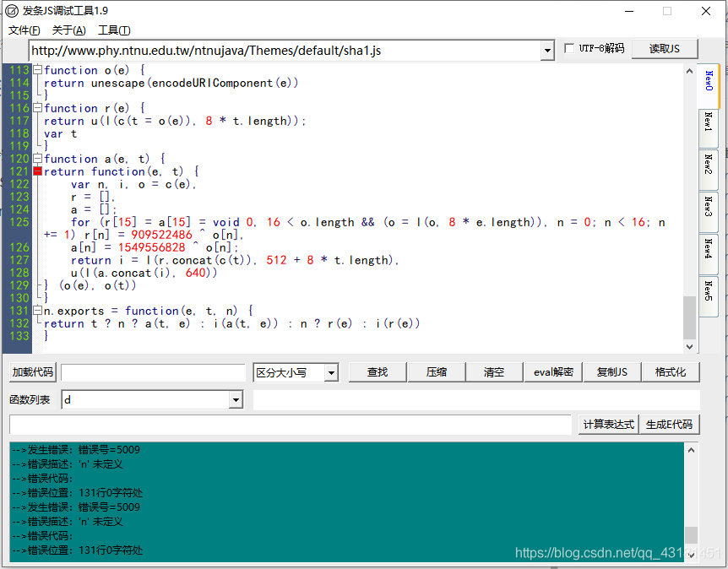Click the 加载代码 button
Screen dimensions: 728x569
[x=32, y=372]
